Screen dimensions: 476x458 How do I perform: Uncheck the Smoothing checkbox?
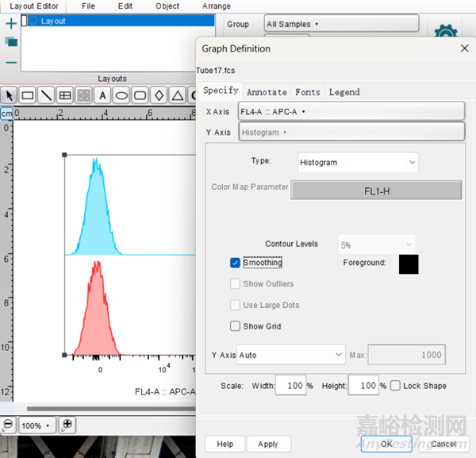236,263
